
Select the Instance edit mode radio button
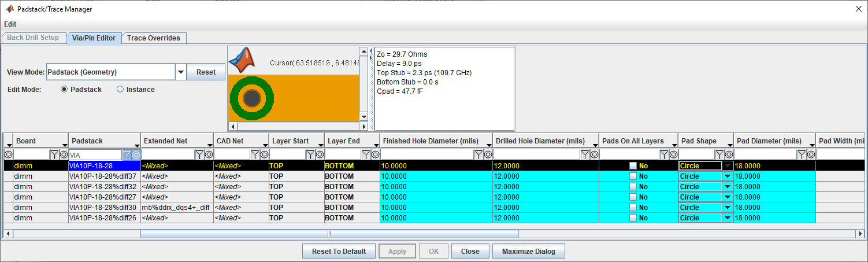pos(120,90)
